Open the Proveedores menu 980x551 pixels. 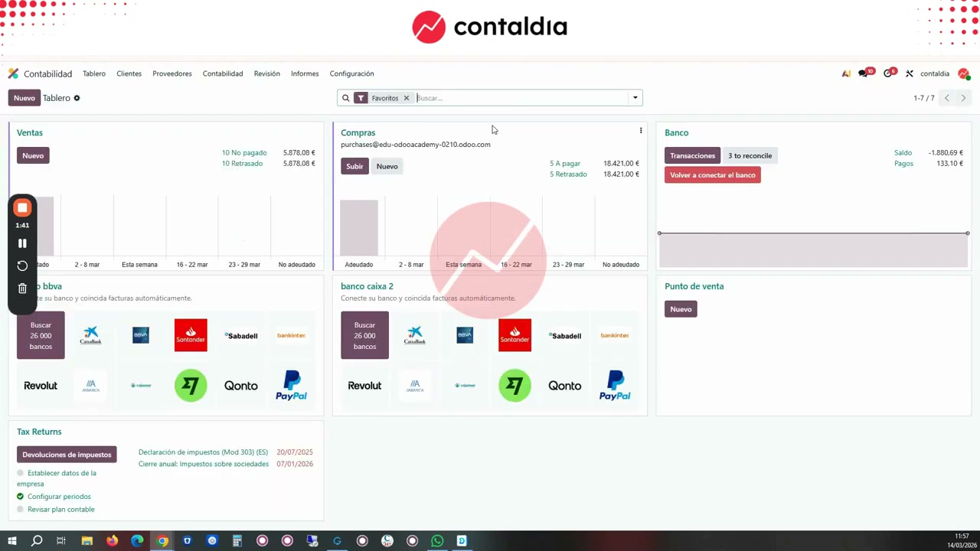[x=172, y=73]
